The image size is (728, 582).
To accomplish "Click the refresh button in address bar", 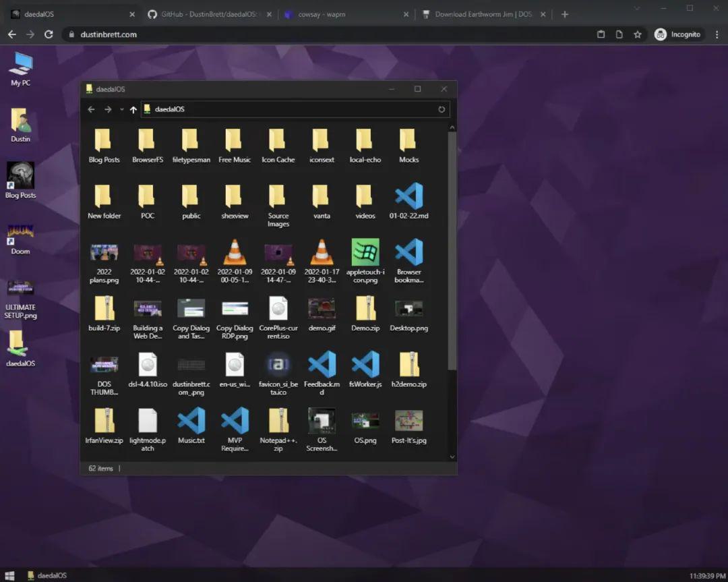I will pyautogui.click(x=442, y=109).
